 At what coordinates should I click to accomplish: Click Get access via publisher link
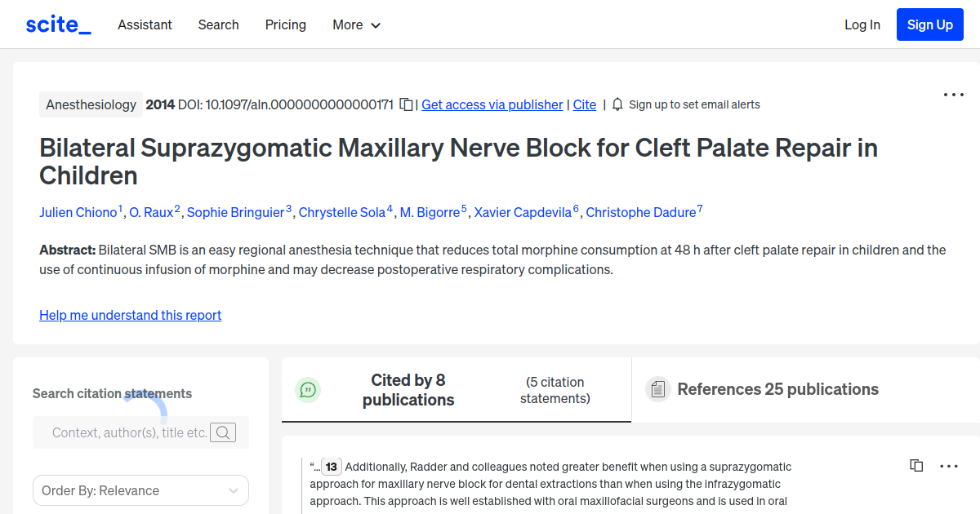(492, 104)
